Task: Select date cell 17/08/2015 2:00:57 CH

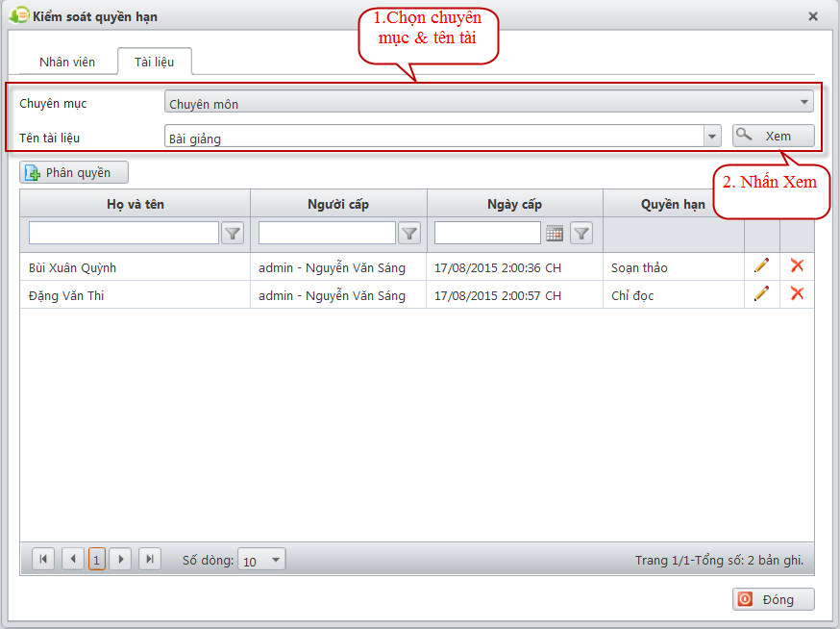Action: (515, 295)
